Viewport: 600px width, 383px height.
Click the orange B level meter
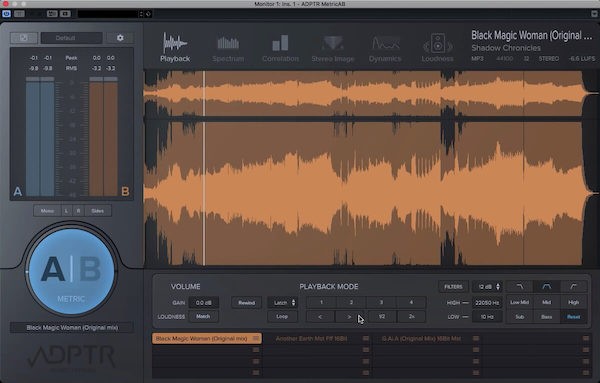coord(103,136)
